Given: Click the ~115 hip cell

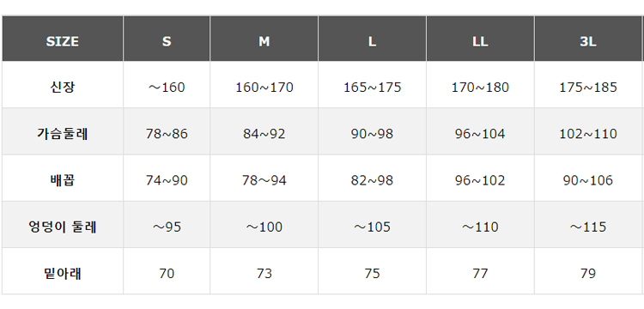Looking at the screenshot, I should coord(588,225).
